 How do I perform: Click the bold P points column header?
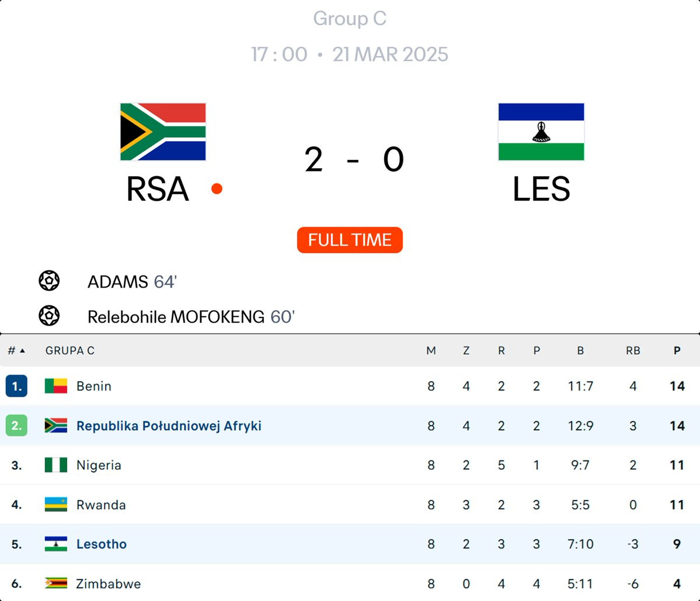[677, 351]
